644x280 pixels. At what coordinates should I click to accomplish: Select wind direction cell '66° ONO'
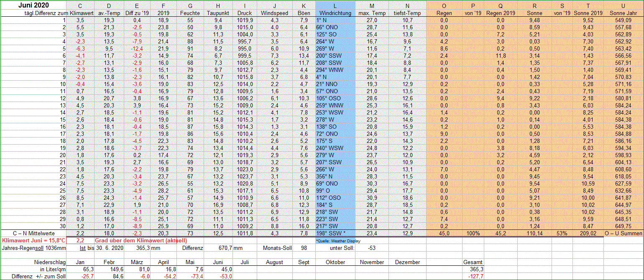click(327, 27)
